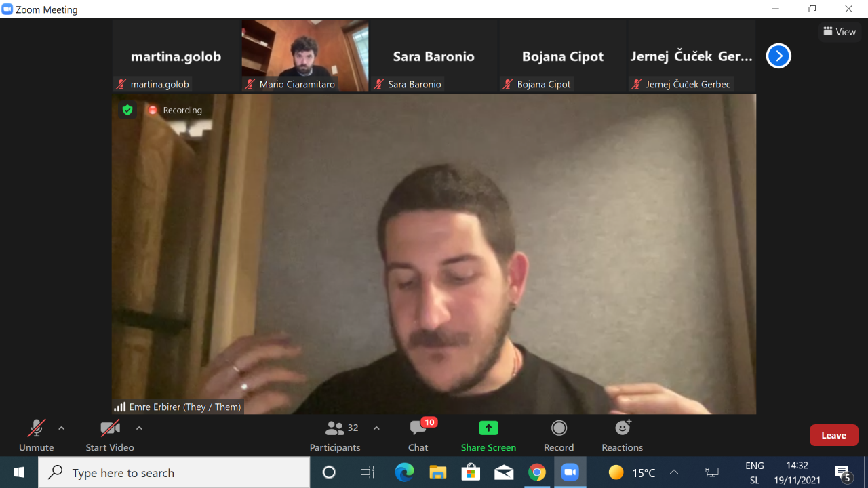Click the muted mic icon on Bojana Cipot tile
This screenshot has height=488, width=868.
pyautogui.click(x=509, y=84)
